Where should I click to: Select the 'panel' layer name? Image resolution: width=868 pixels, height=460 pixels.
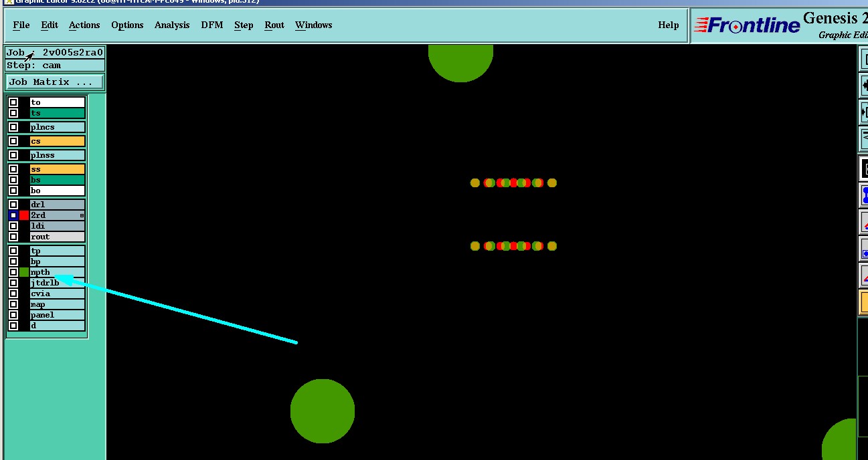click(x=58, y=315)
